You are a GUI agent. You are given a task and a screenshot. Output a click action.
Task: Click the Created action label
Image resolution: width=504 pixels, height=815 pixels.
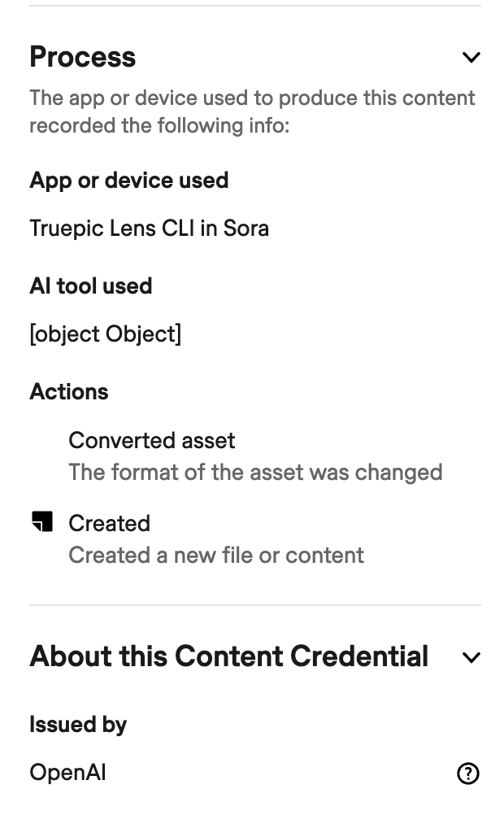109,523
